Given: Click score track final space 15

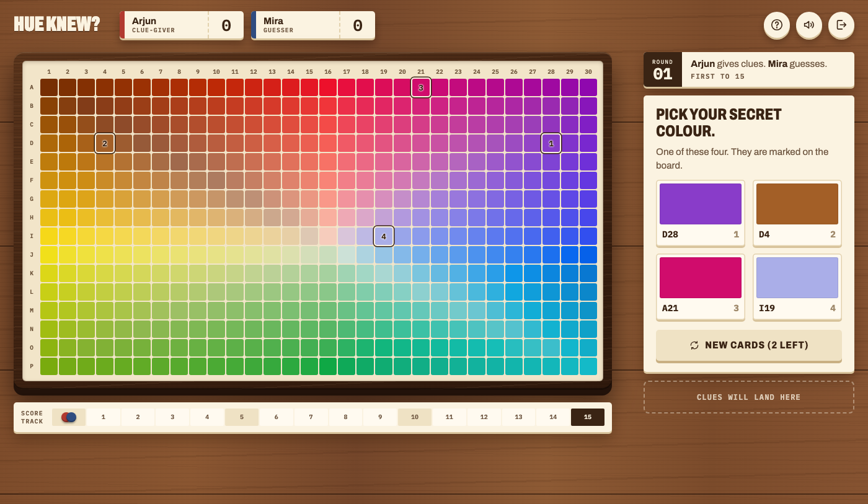Looking at the screenshot, I should tap(588, 417).
